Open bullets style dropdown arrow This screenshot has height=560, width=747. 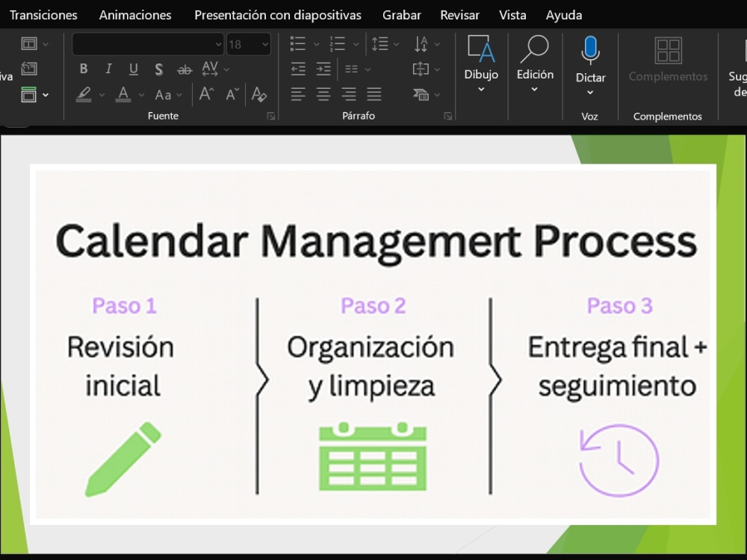(x=316, y=44)
